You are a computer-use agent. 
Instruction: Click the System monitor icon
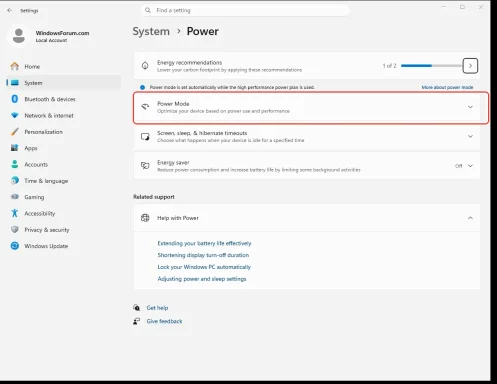[x=15, y=83]
